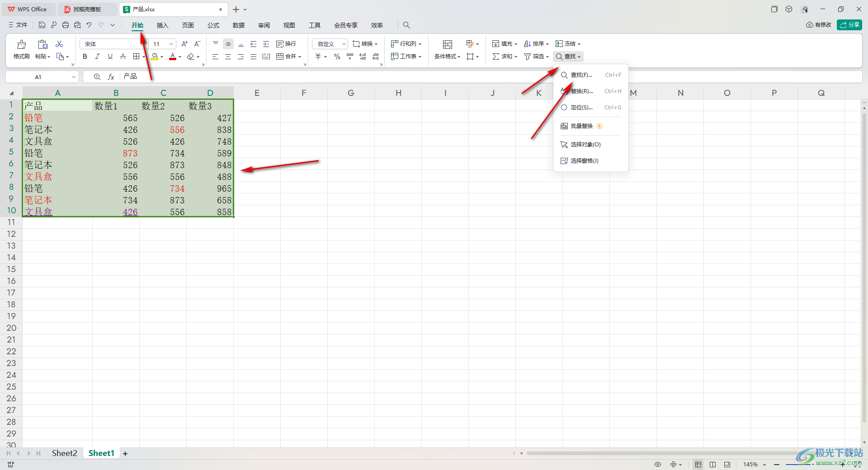Click the Share (分享) button
This screenshot has width=868, height=470.
pos(849,25)
